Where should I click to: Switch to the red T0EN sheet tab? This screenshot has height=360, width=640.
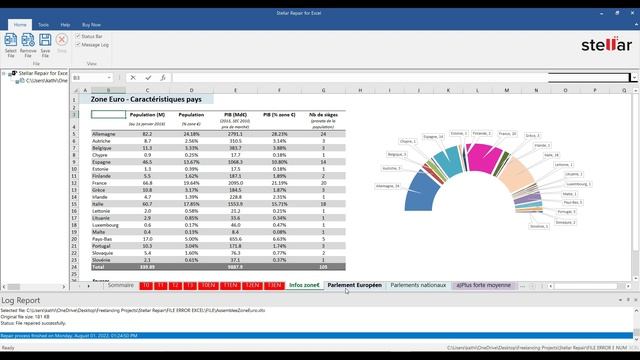point(208,285)
